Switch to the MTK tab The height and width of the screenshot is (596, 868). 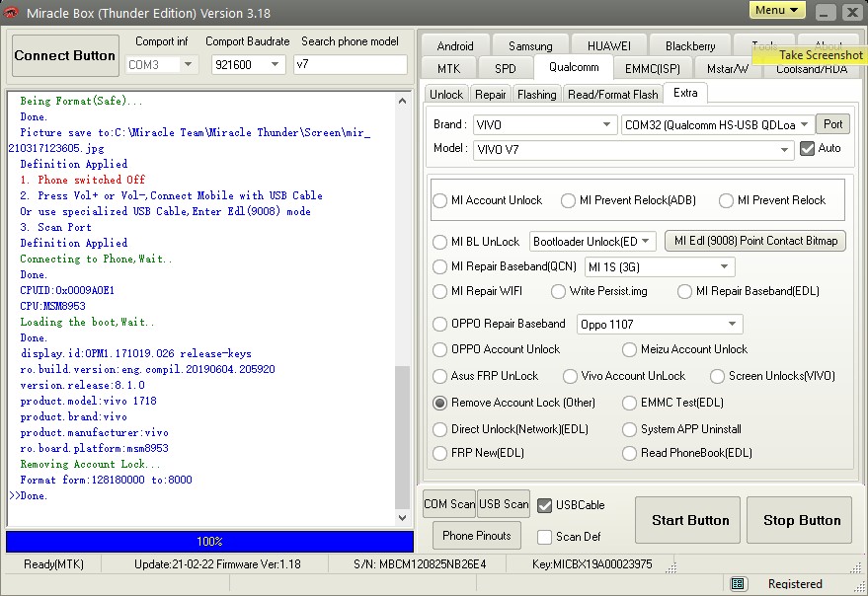pyautogui.click(x=448, y=69)
